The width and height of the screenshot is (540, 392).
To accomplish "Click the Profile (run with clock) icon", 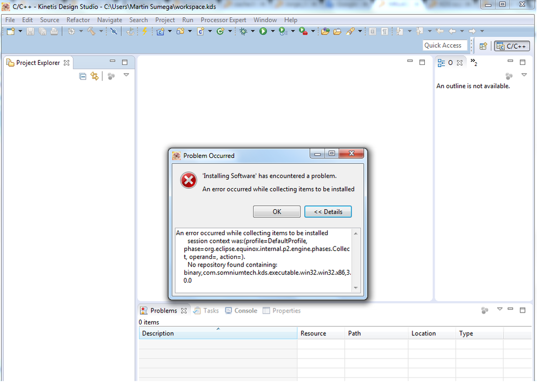I will click(x=283, y=31).
